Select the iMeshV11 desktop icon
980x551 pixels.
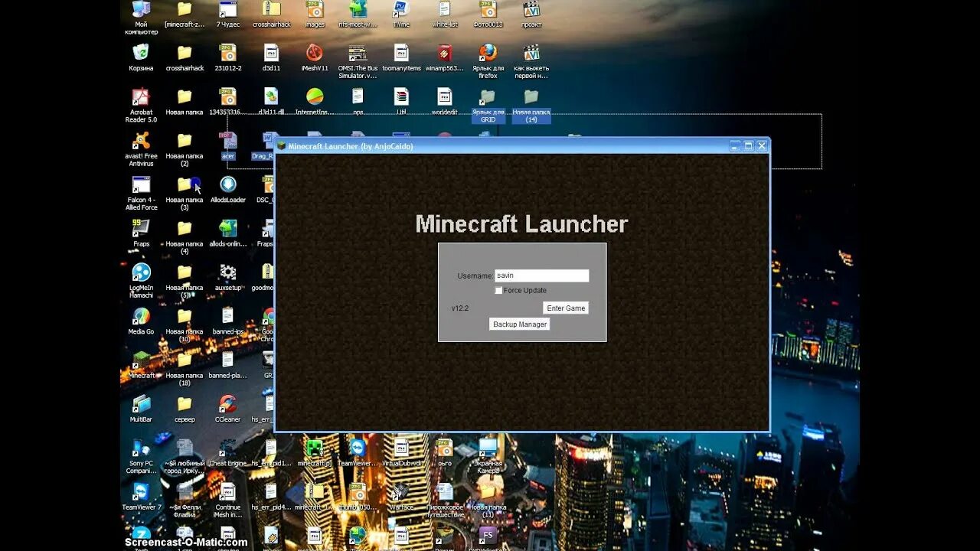pos(315,53)
